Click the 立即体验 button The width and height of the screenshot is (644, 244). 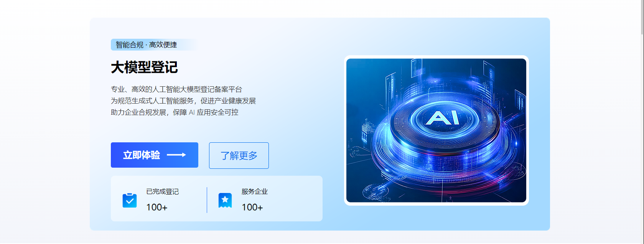click(154, 155)
